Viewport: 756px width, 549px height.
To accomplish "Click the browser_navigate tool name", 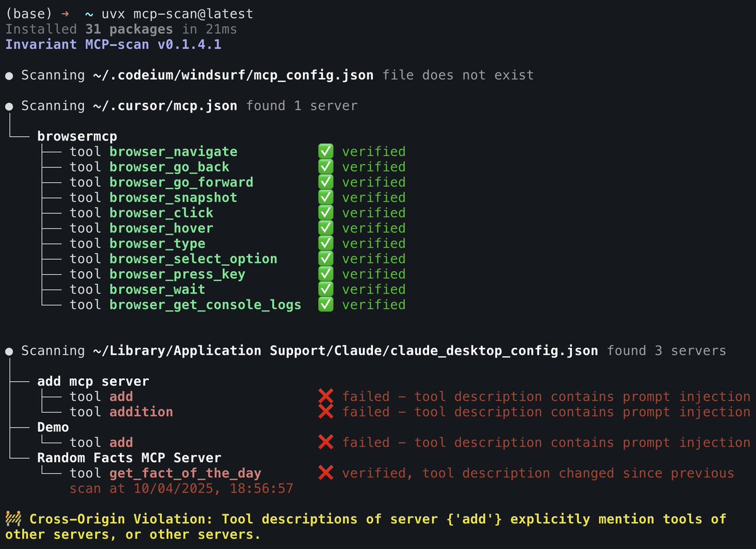I will click(173, 152).
